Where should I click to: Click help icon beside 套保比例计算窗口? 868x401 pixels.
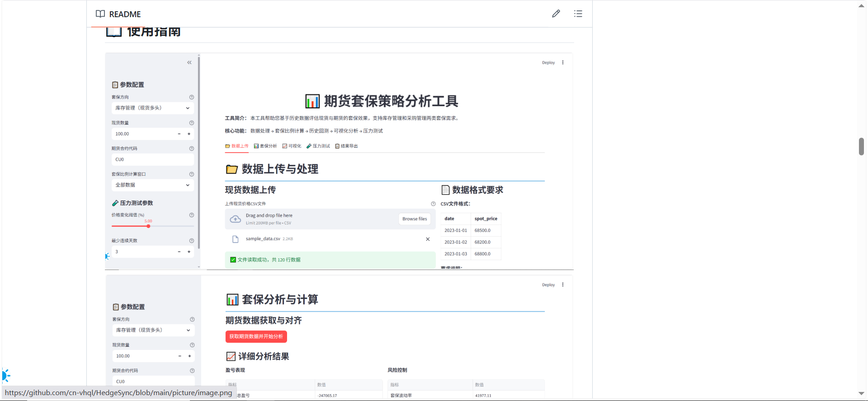[192, 174]
